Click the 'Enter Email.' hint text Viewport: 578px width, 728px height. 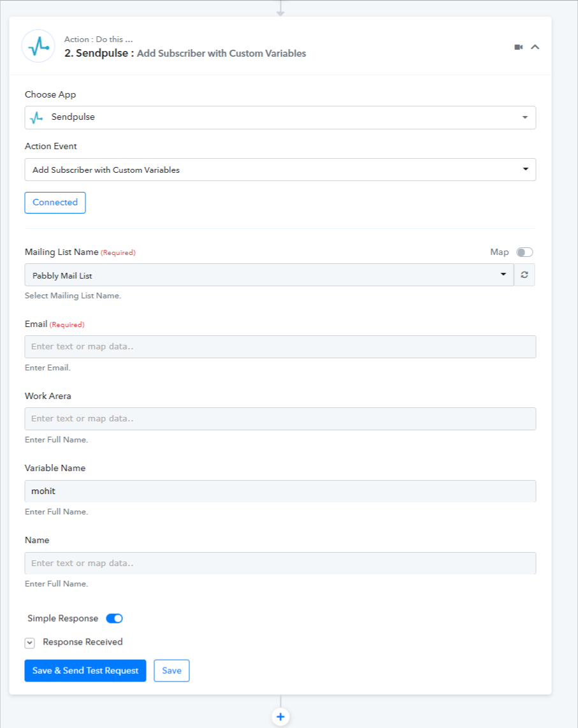tap(48, 368)
